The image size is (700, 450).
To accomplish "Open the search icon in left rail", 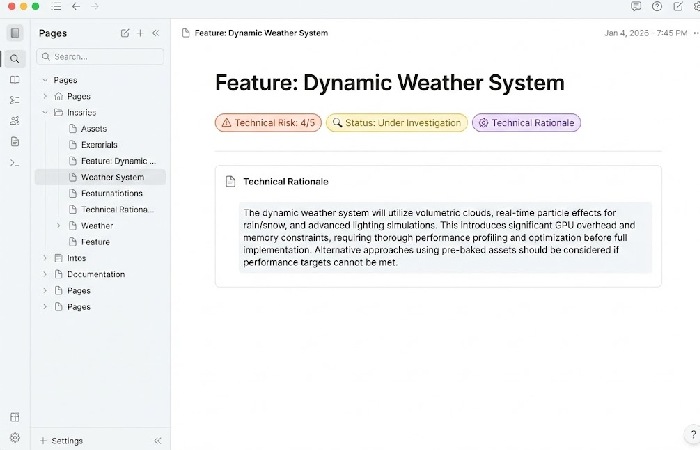I will coord(15,58).
